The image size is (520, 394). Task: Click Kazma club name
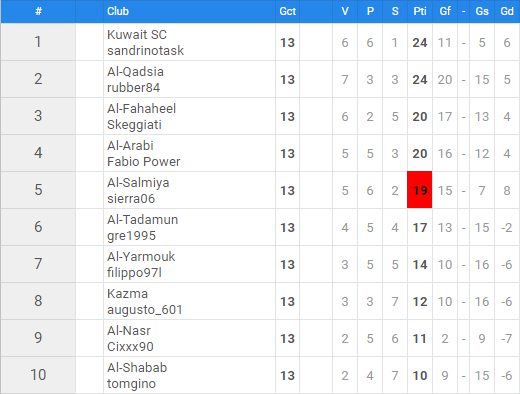127,294
